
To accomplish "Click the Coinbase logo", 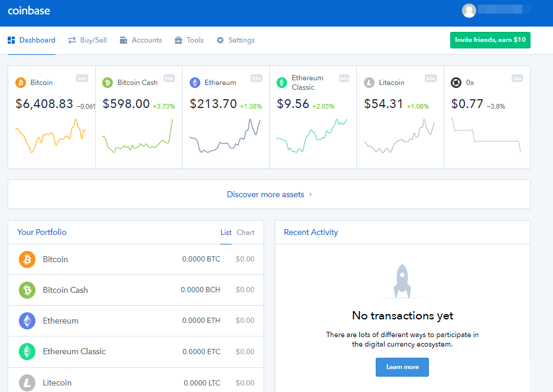I will tap(29, 11).
